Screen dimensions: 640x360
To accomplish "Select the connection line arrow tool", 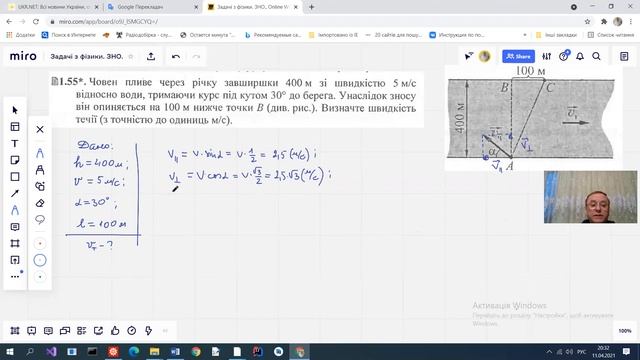I will coord(15,193).
